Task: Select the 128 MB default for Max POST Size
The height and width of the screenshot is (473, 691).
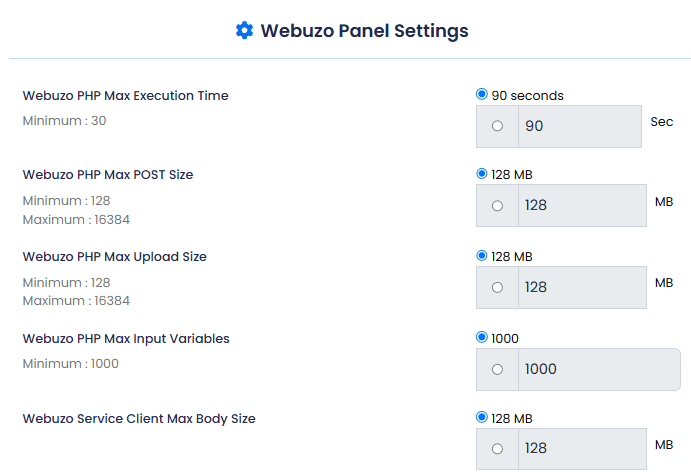Action: [482, 174]
